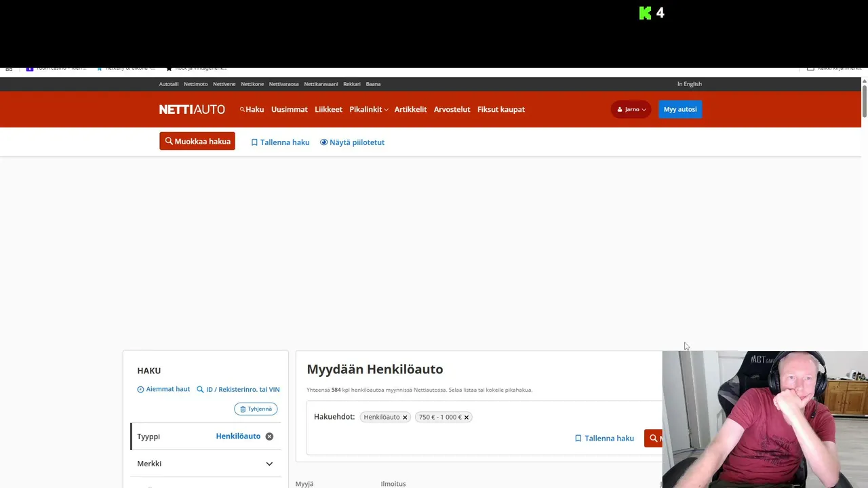Remove the Henkilöauto filter chip
Screen dimensions: 868x488
point(405,417)
